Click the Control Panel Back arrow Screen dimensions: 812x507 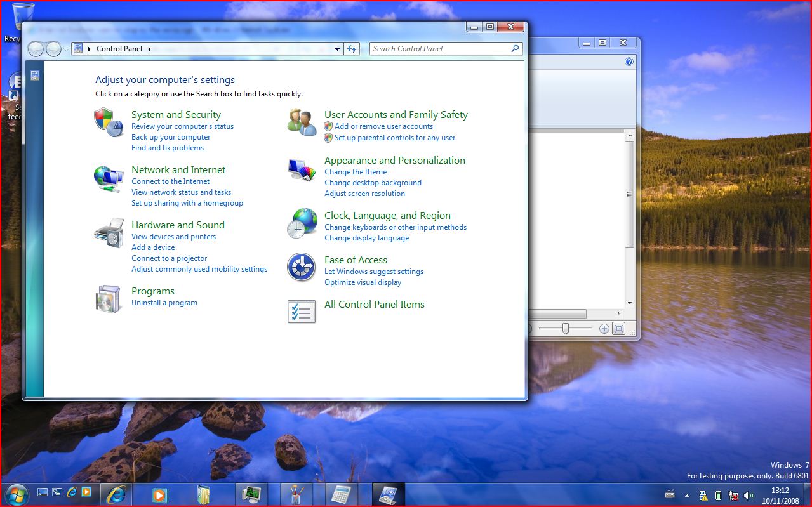coord(36,49)
